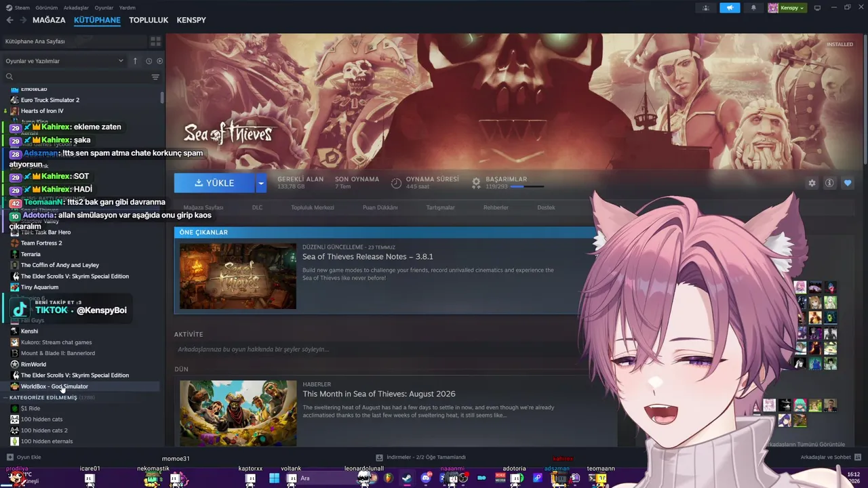Click the activity comment input field
This screenshot has height=488, width=868.
pos(380,350)
